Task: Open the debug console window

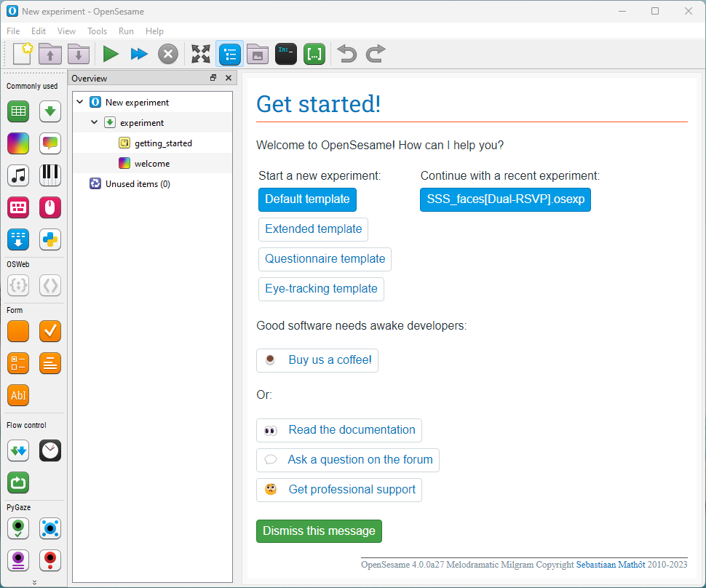Action: pyautogui.click(x=286, y=54)
